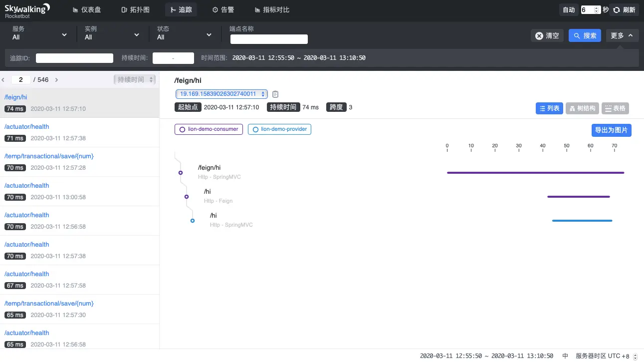Click the 时间范围 time range value
Viewport: 644px width, 362px height.
(x=299, y=58)
